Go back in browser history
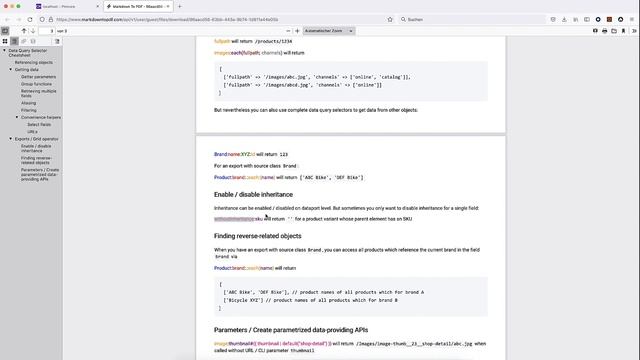 (7, 19)
